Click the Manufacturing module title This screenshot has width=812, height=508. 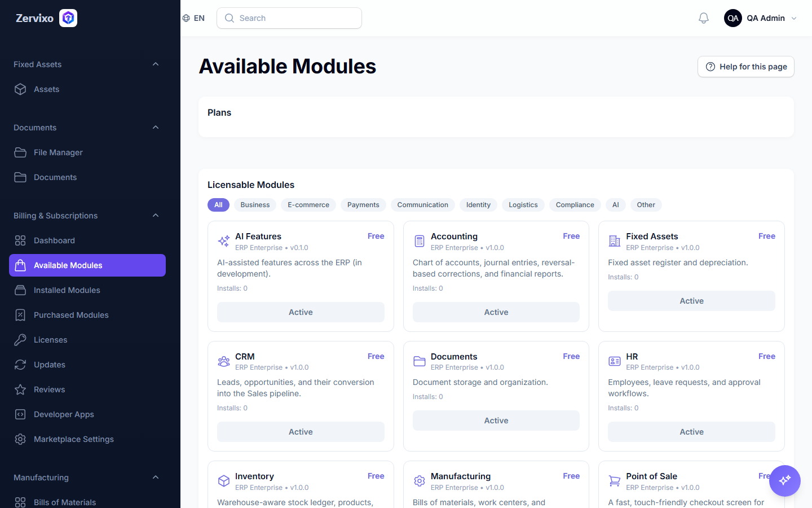tap(461, 476)
